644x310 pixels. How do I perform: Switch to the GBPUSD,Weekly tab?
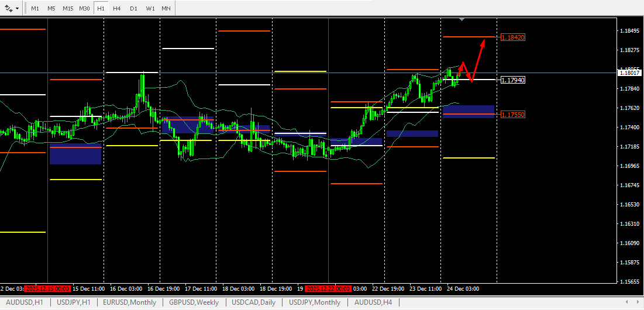[194, 302]
